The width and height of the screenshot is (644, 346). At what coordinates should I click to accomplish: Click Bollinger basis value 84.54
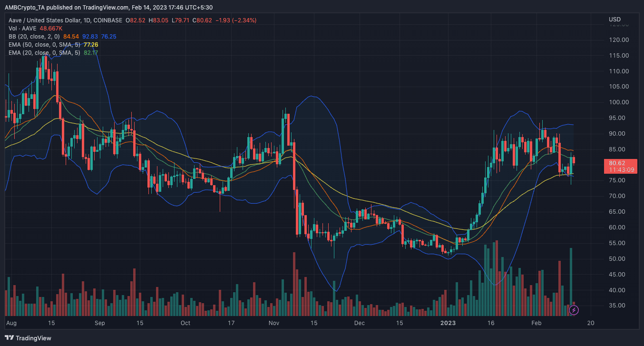[x=71, y=37]
